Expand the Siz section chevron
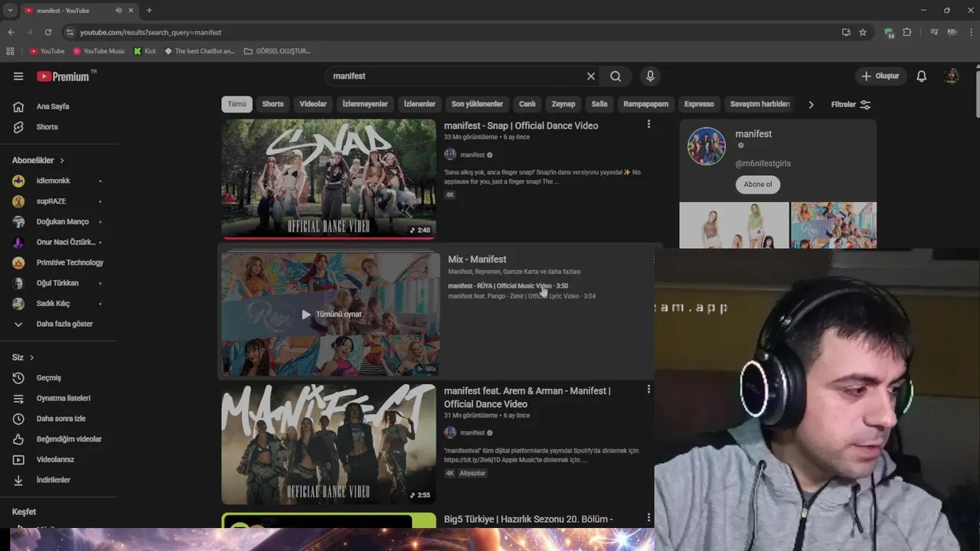980x551 pixels. [31, 357]
